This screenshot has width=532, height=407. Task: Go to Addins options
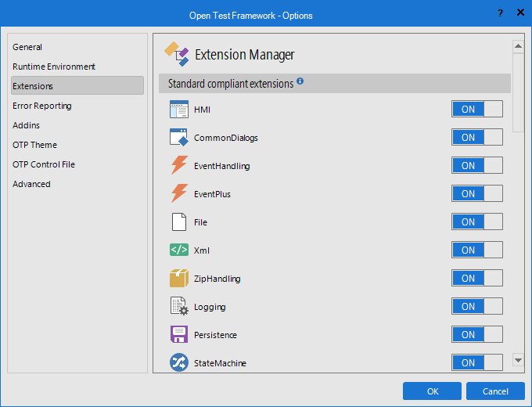(x=77, y=125)
